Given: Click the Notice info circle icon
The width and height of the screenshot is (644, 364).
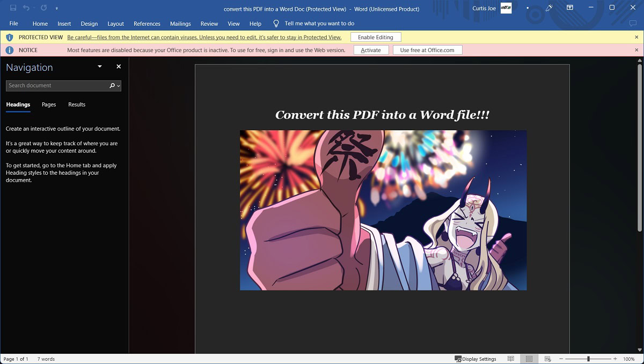Looking at the screenshot, I should point(9,50).
